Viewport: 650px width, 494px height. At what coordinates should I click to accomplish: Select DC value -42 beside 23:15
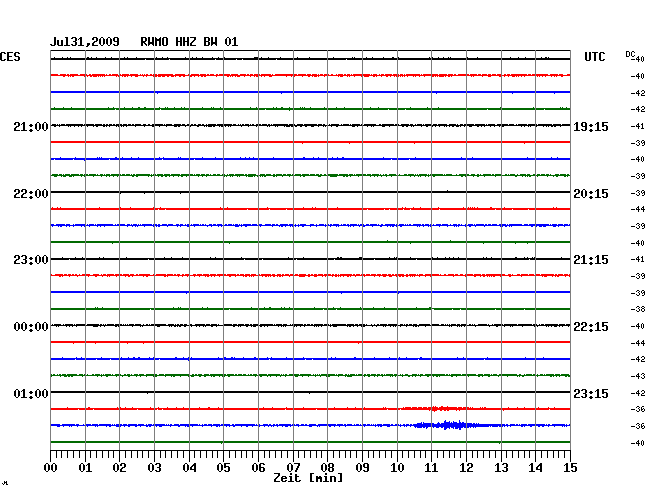[638, 393]
